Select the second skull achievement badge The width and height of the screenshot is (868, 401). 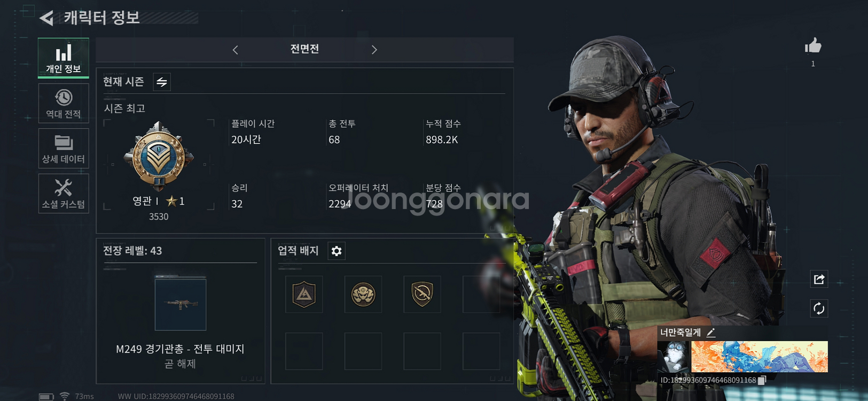[363, 294]
